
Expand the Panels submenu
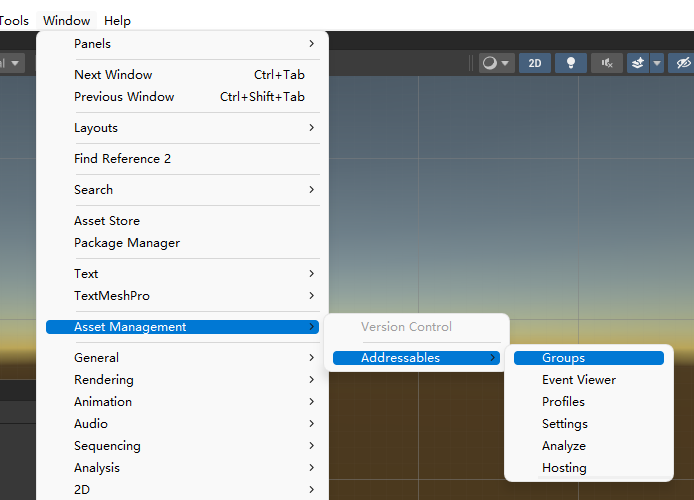[182, 44]
